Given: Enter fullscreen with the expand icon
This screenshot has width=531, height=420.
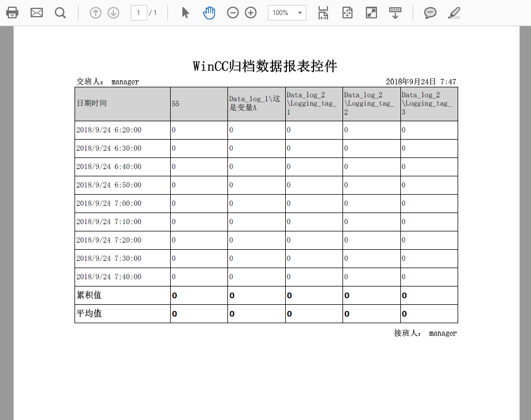Looking at the screenshot, I should pyautogui.click(x=371, y=12).
